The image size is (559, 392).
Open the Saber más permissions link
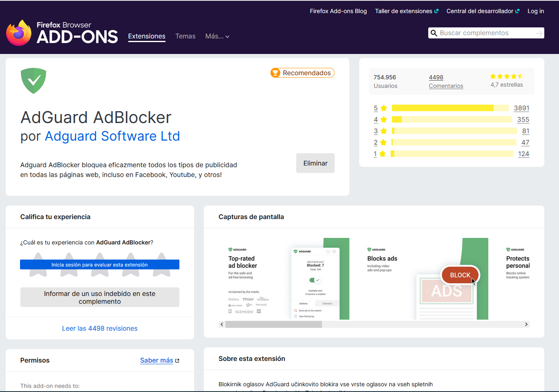pos(157,361)
